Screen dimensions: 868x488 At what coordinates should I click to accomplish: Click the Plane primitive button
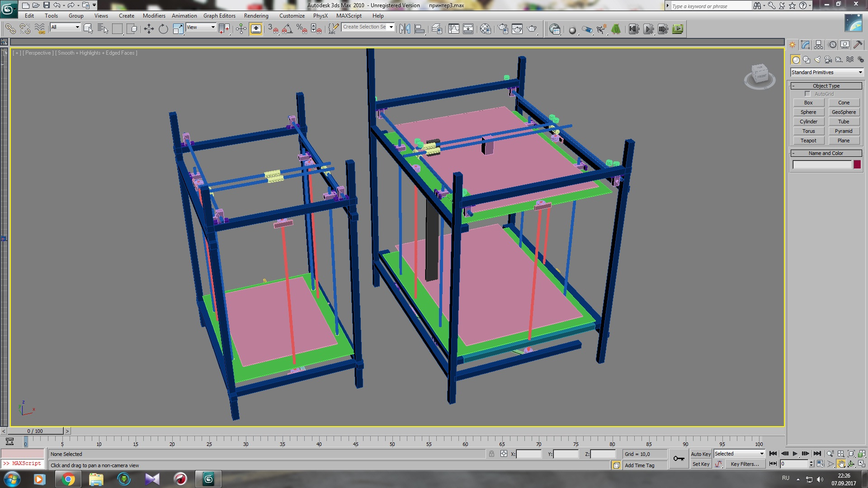[844, 140]
